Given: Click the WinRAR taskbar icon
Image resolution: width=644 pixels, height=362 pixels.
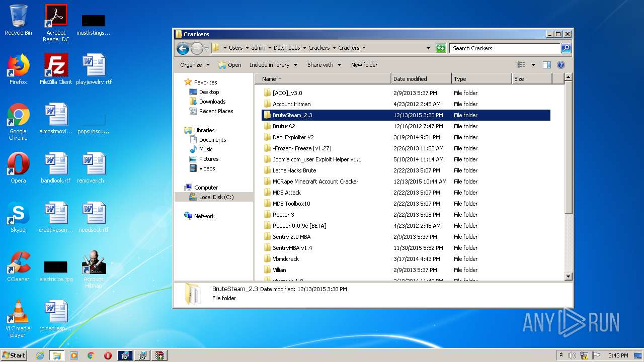Looking at the screenshot, I should click(159, 355).
